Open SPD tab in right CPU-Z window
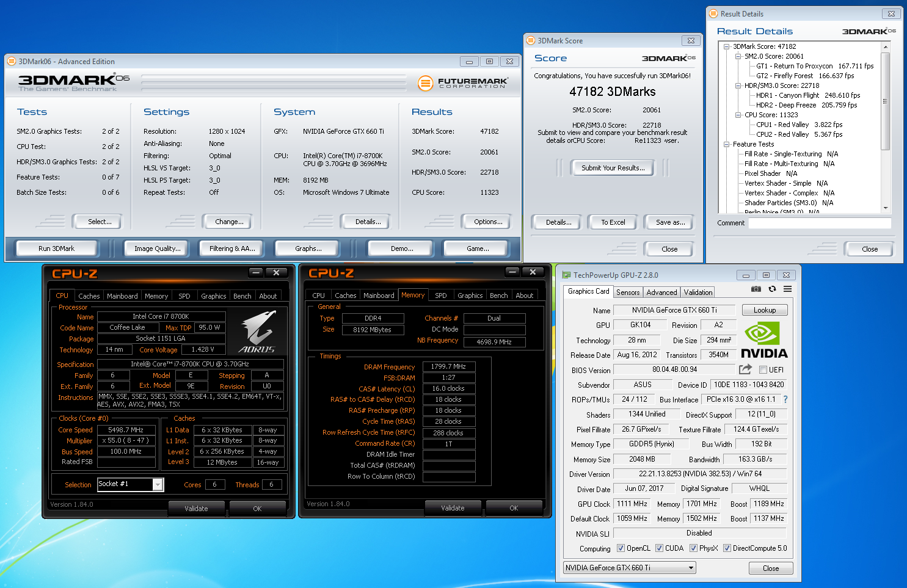907x588 pixels. click(441, 296)
